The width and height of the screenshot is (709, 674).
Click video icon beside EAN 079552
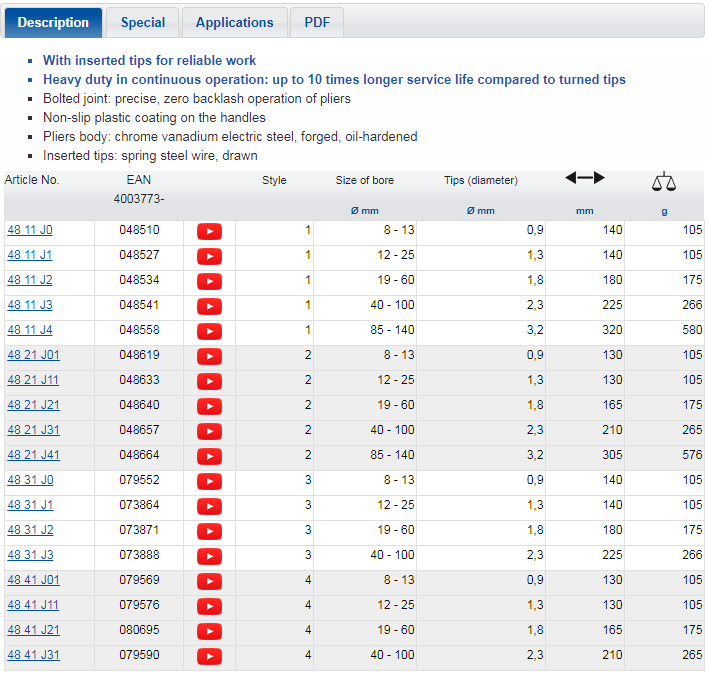click(209, 481)
